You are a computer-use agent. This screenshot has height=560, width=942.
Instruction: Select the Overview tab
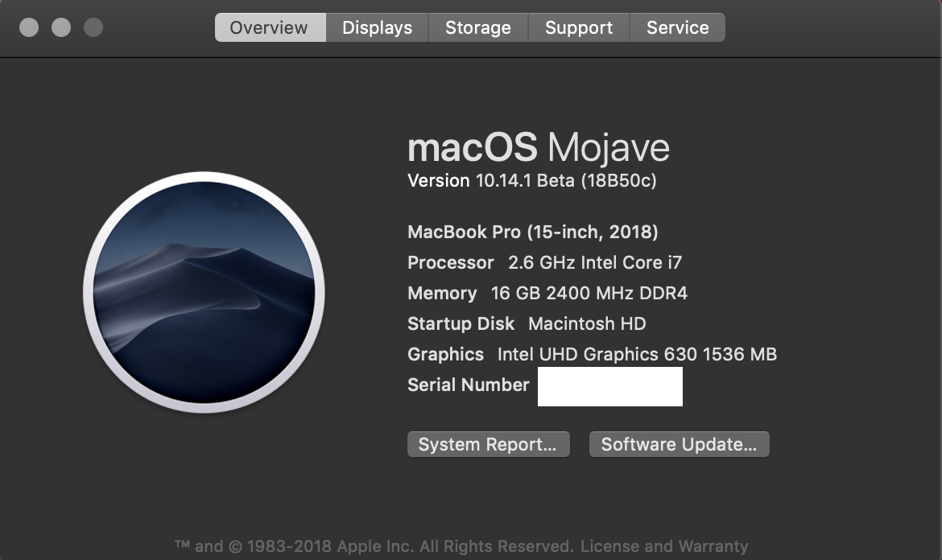[271, 27]
